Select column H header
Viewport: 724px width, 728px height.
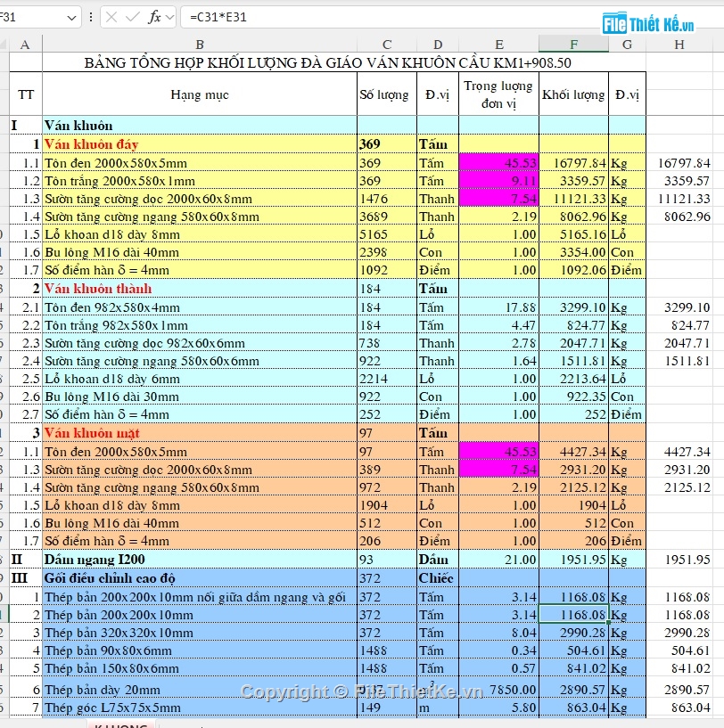click(x=679, y=45)
